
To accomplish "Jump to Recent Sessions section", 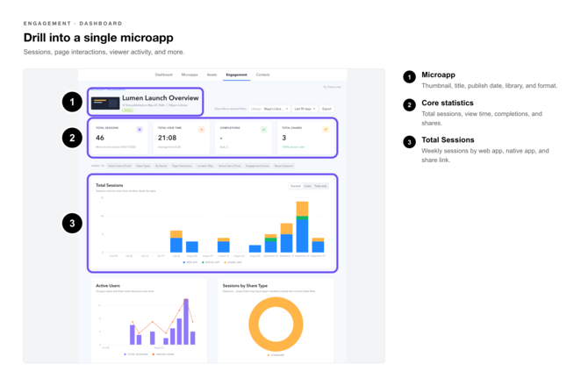I will [x=283, y=166].
